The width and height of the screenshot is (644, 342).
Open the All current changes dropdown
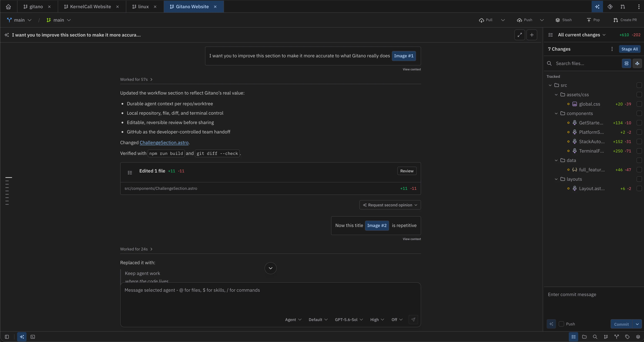point(582,35)
